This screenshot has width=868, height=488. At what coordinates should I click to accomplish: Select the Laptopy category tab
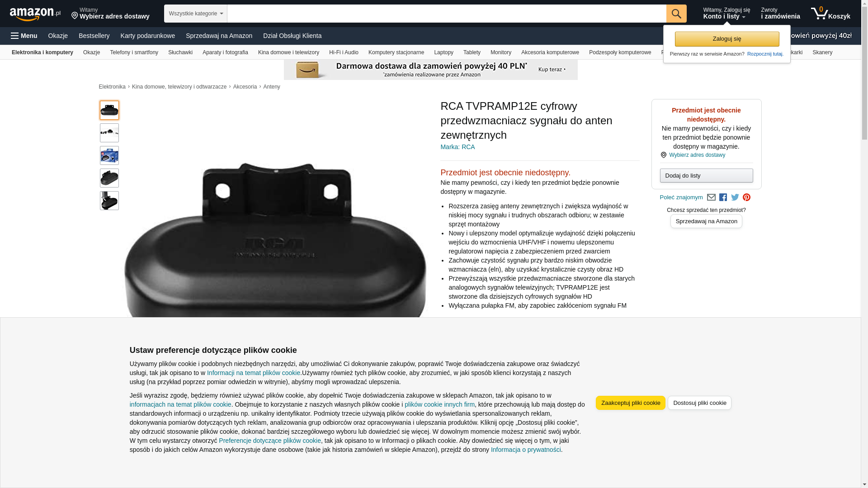coord(443,52)
